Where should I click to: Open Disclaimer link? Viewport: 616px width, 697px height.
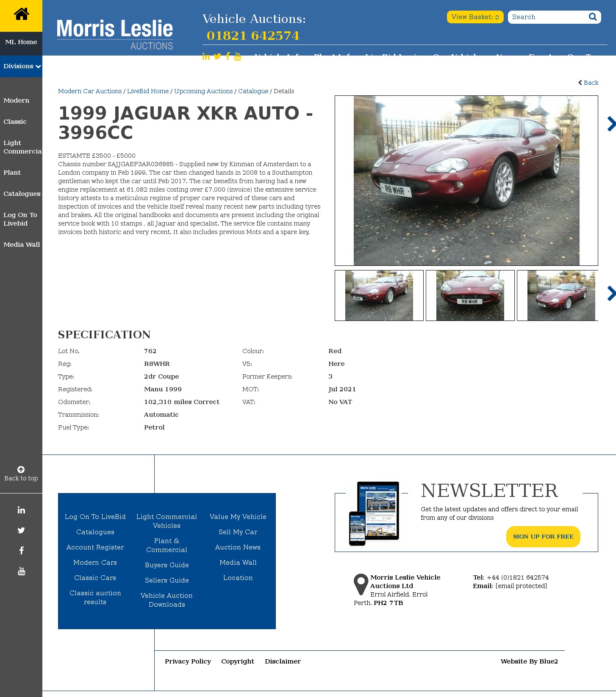283,661
